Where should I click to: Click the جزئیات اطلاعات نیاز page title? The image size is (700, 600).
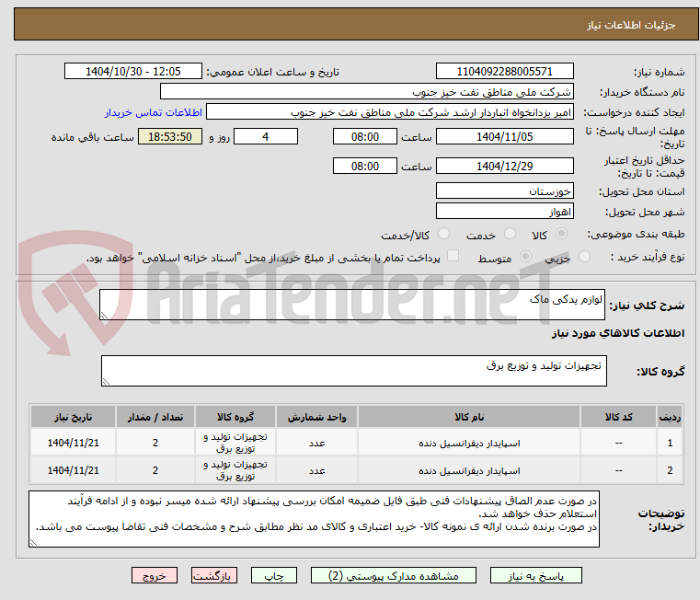pos(631,25)
